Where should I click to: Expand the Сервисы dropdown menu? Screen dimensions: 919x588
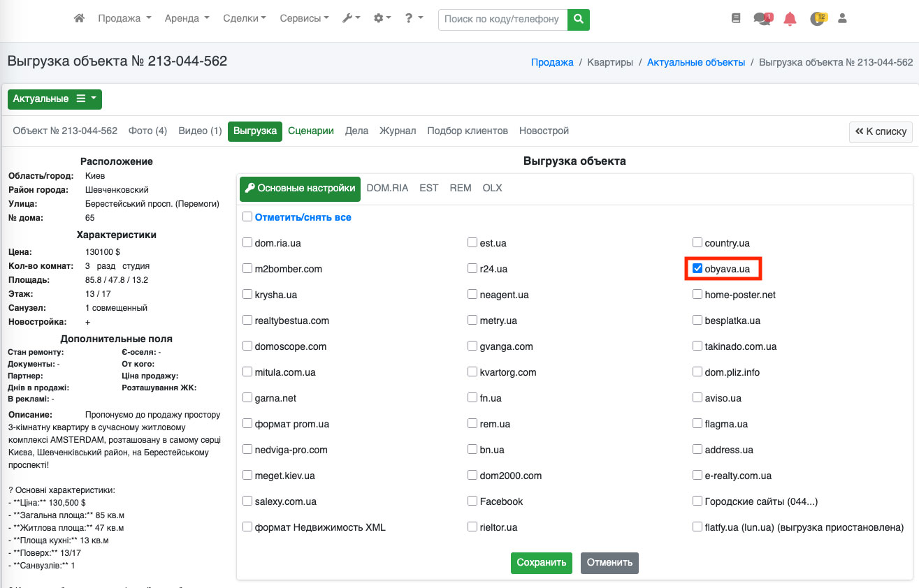(x=304, y=19)
